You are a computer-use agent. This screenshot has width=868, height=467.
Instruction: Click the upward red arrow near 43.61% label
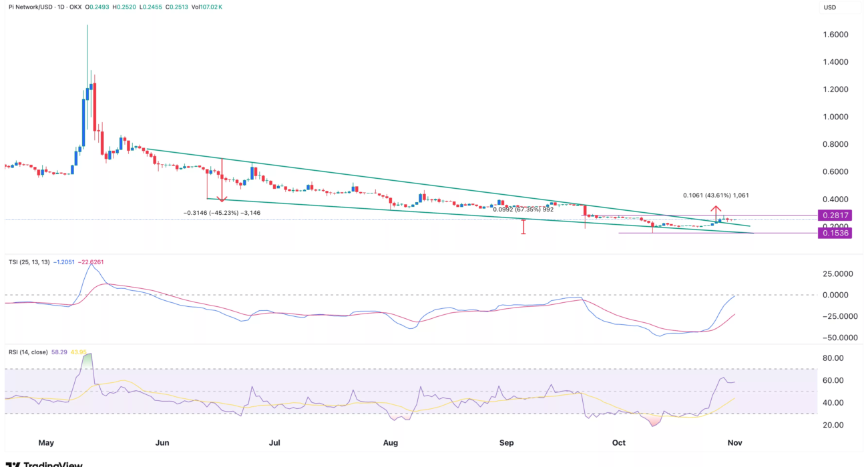[718, 211]
